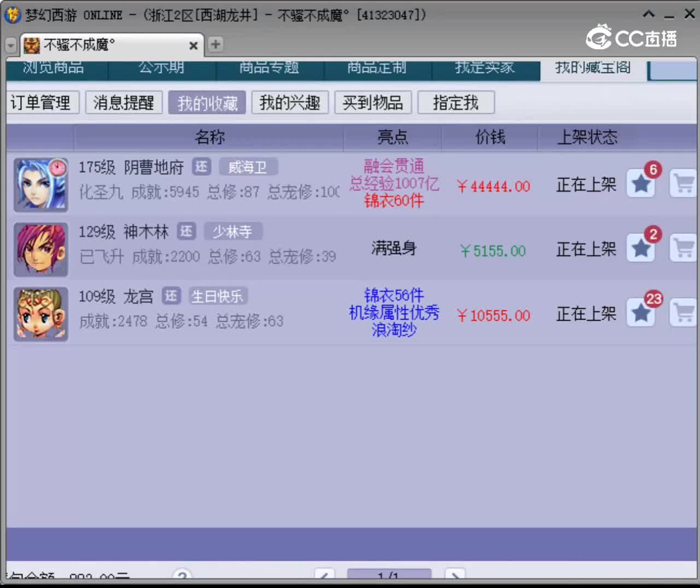Click 还 badge on 神木林 row
The width and height of the screenshot is (700, 588).
pos(186,231)
